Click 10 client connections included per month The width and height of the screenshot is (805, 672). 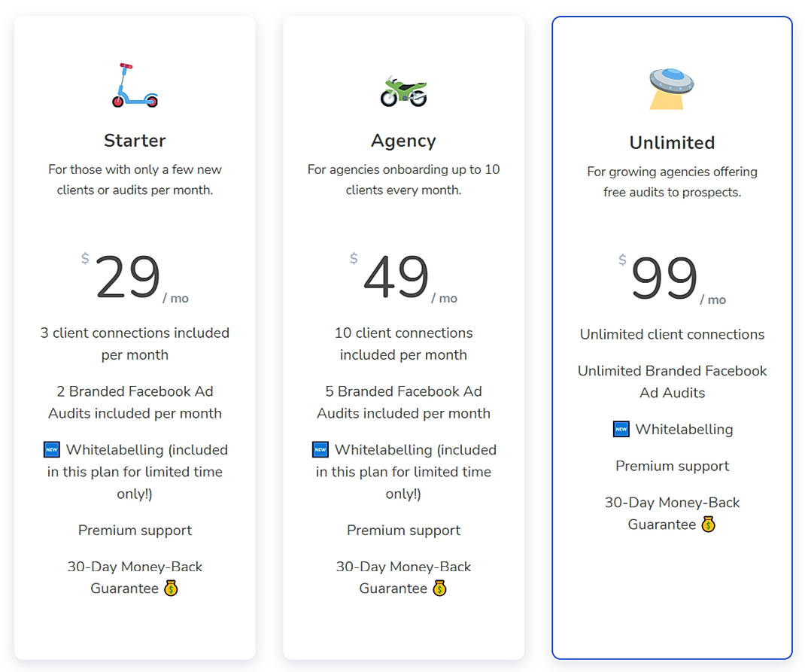[x=403, y=343]
